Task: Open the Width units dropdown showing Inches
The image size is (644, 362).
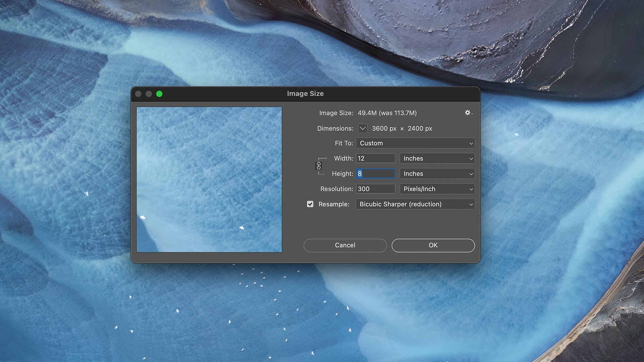Action: [437, 158]
